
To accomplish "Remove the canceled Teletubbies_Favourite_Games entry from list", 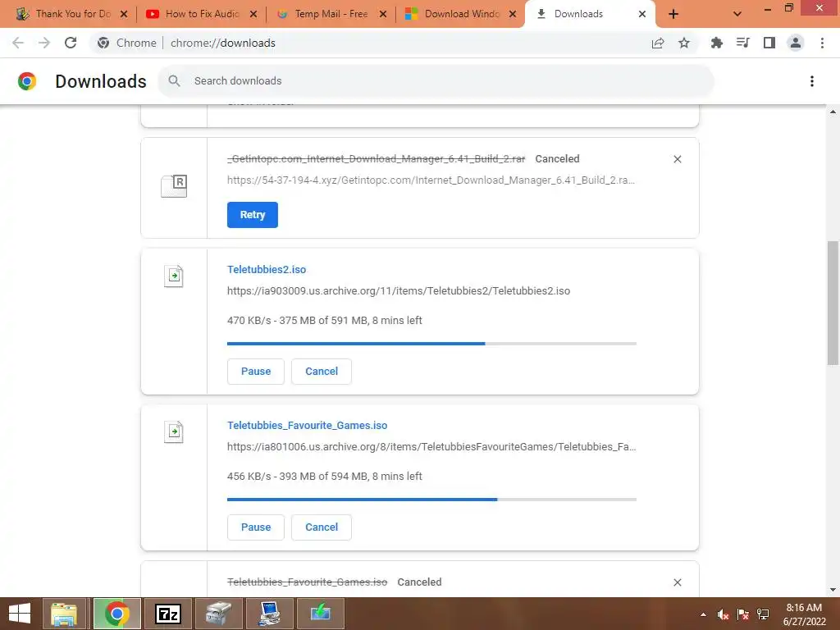I will 677,582.
